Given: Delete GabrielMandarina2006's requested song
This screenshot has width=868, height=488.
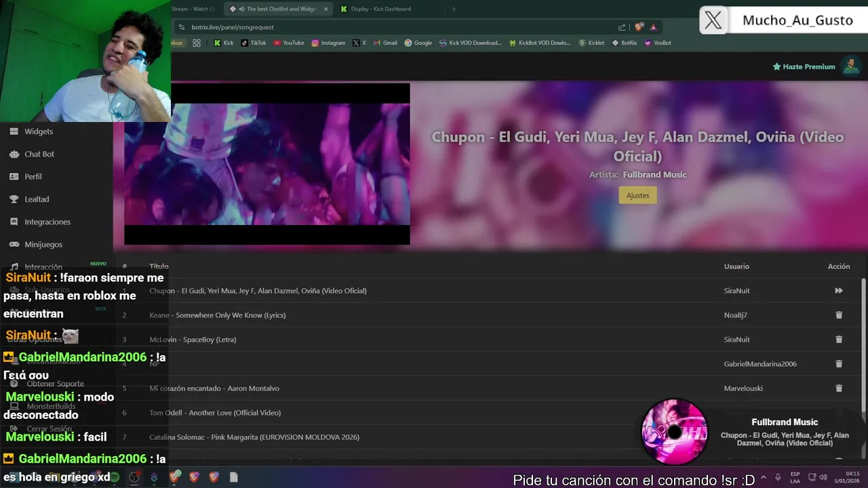Looking at the screenshot, I should coord(839,364).
